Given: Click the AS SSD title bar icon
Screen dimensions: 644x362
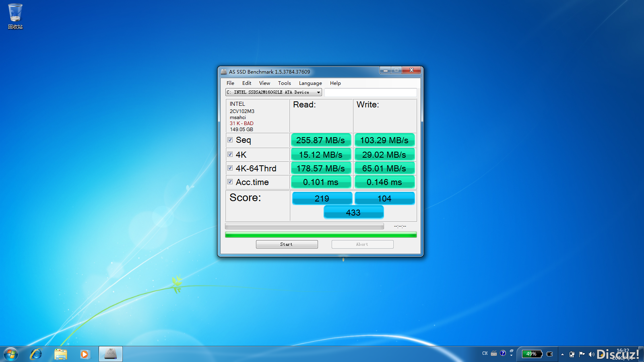Looking at the screenshot, I should tap(224, 72).
